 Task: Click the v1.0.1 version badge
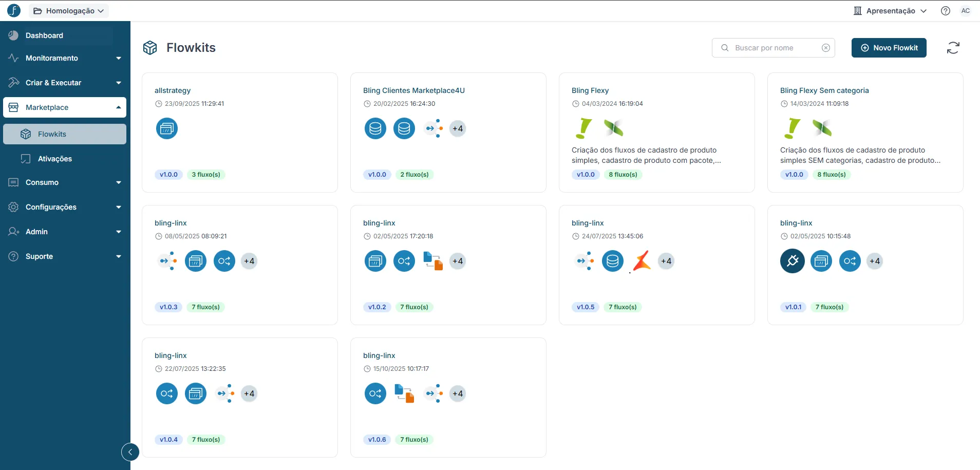click(x=794, y=307)
